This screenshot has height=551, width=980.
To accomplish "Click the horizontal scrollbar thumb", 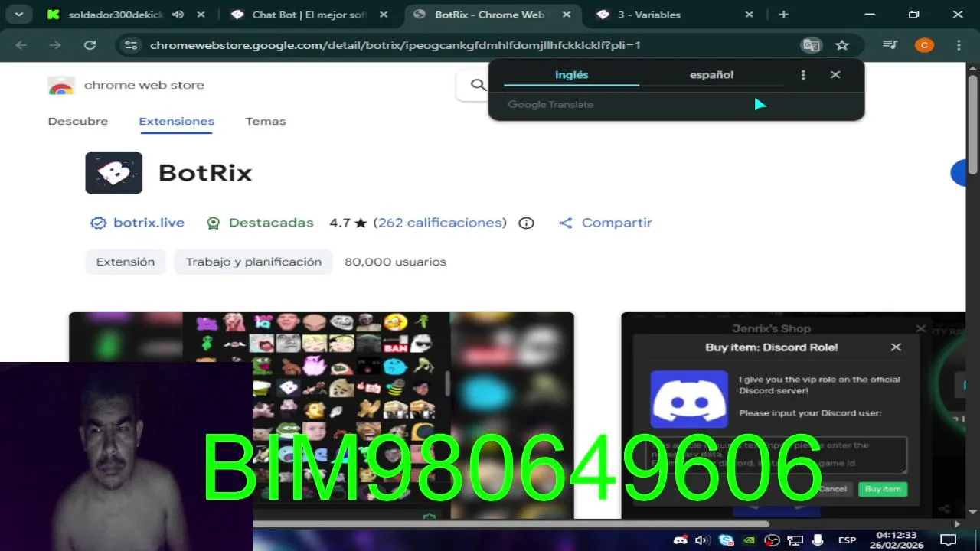I will (x=511, y=524).
